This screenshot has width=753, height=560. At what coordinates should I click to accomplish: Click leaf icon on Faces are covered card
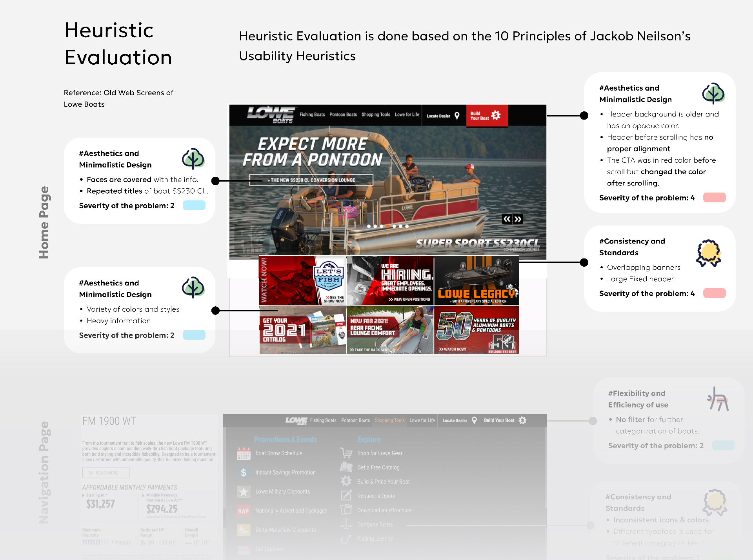click(193, 158)
